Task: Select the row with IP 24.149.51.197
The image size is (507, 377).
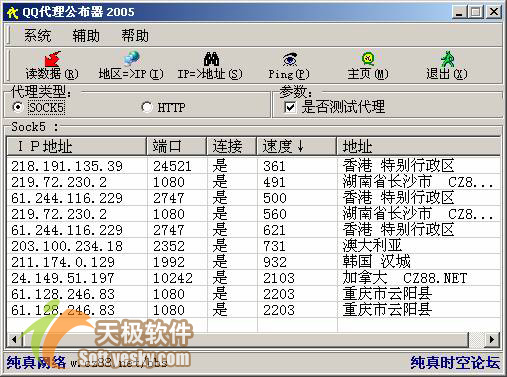Action: 253,278
